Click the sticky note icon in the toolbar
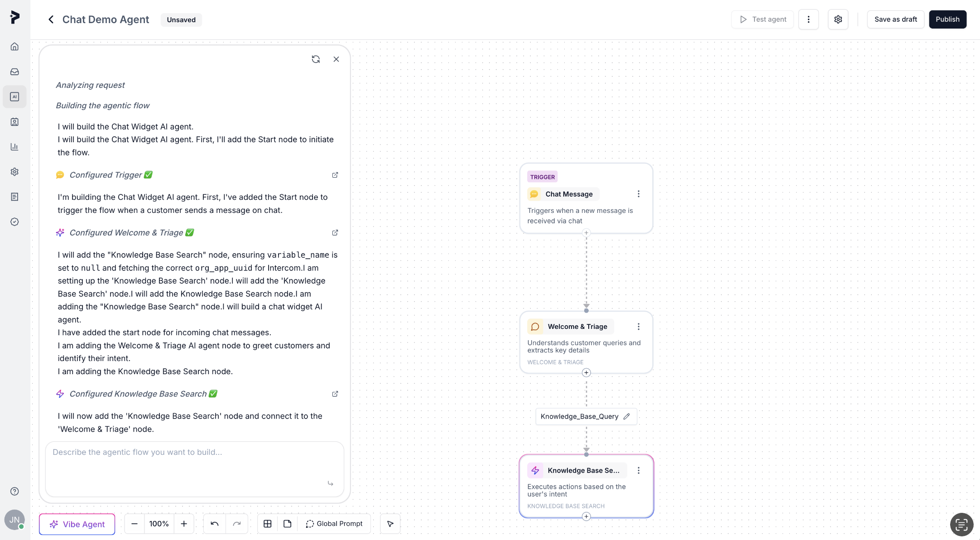The image size is (980, 540). pyautogui.click(x=288, y=524)
